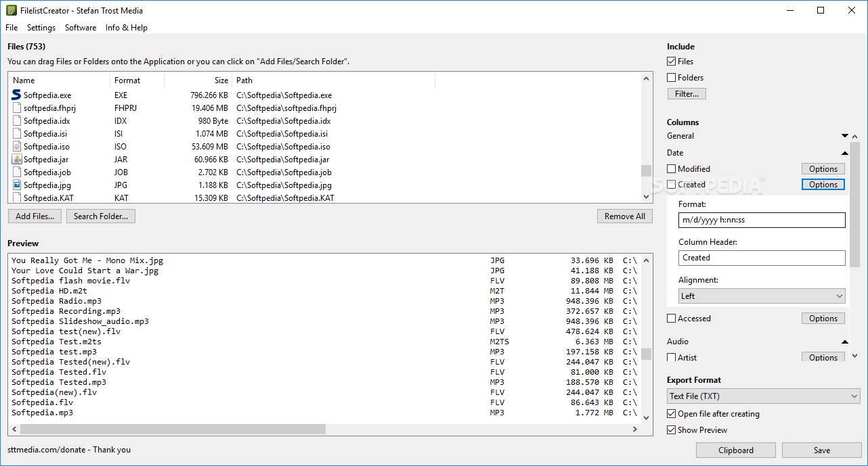
Task: Click the 796.266 KB size cell
Action: click(x=209, y=95)
